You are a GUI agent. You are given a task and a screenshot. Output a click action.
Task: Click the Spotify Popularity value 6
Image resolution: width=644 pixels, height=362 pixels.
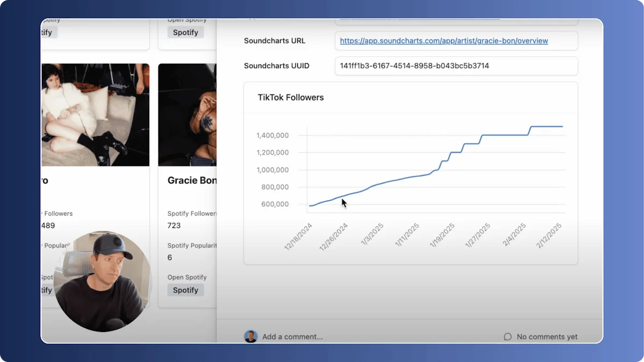tap(170, 257)
